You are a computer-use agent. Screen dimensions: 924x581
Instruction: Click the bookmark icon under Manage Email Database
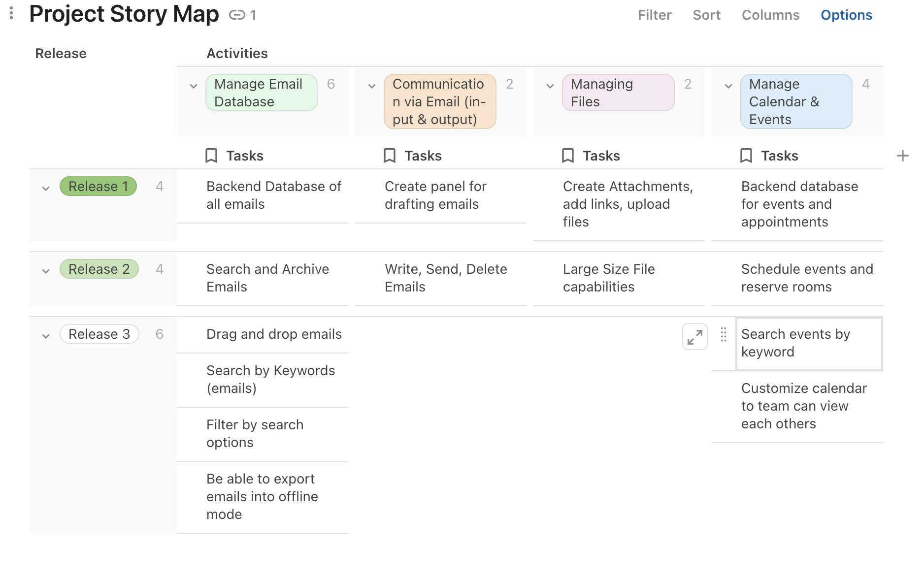pyautogui.click(x=211, y=156)
